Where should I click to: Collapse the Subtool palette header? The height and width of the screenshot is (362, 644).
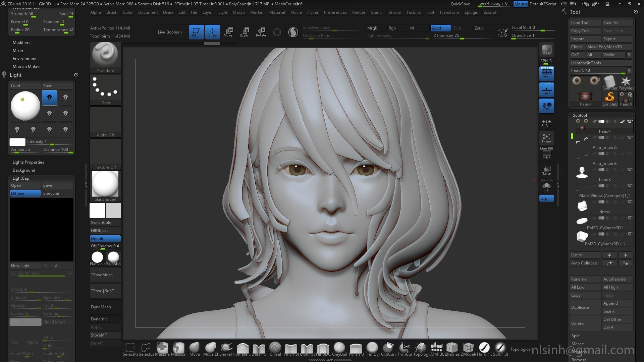pyautogui.click(x=580, y=115)
